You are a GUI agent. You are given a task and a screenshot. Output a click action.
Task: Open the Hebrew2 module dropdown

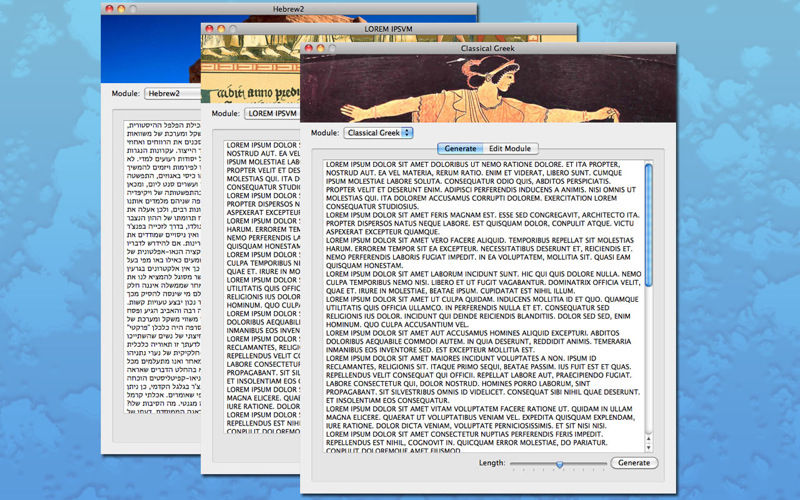tap(172, 93)
